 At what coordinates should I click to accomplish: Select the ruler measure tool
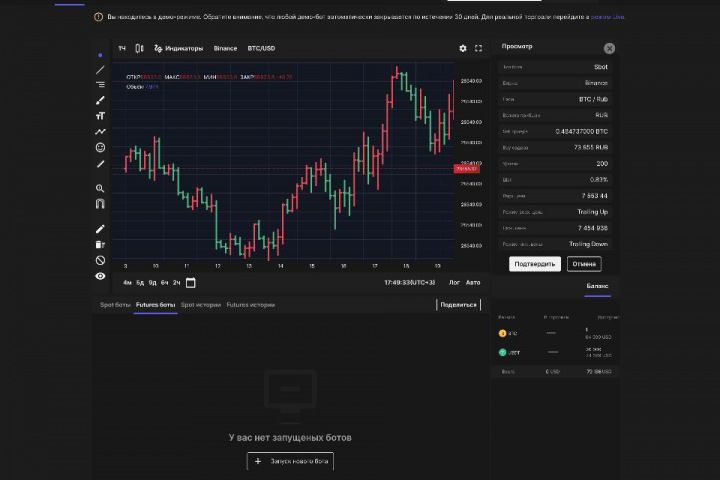[100, 164]
